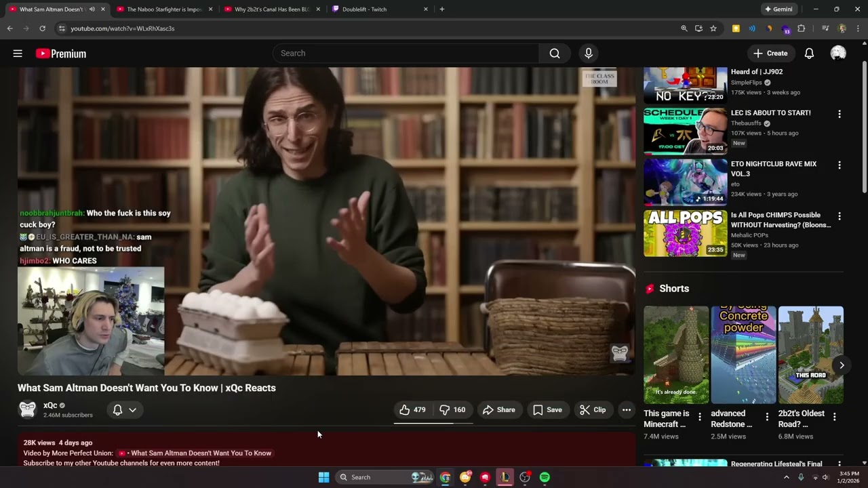Screen dimensions: 868x488
Task: Open the YouTube hamburger guide menu
Action: click(x=18, y=54)
